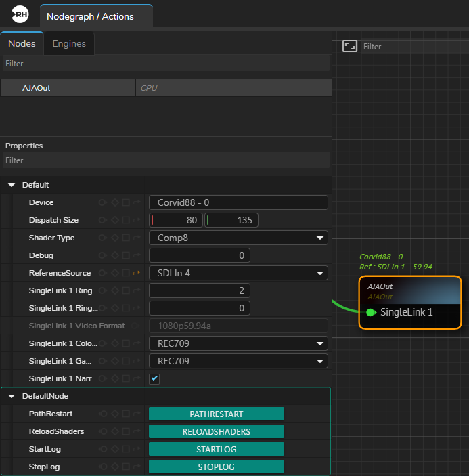469x476 pixels.
Task: Click the diamond icon in StopLog row
Action: coord(114,467)
